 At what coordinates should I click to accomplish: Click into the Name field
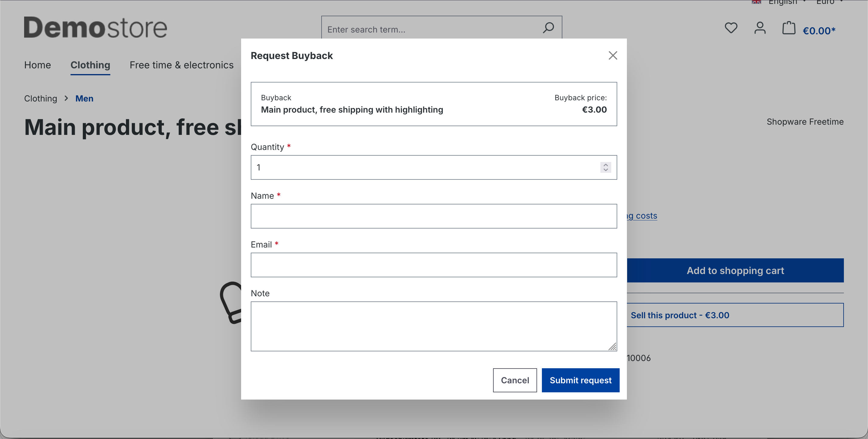(434, 216)
